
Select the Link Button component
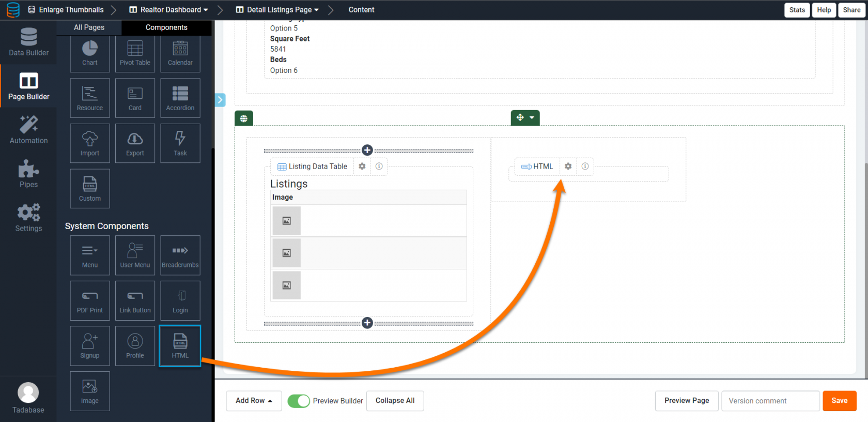tap(135, 300)
